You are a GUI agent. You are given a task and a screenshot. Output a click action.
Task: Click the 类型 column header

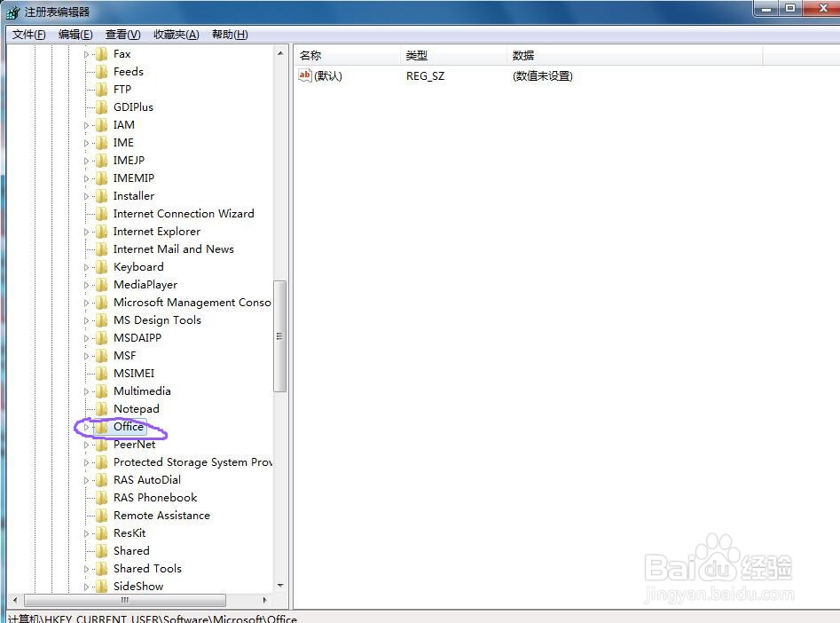[x=453, y=55]
